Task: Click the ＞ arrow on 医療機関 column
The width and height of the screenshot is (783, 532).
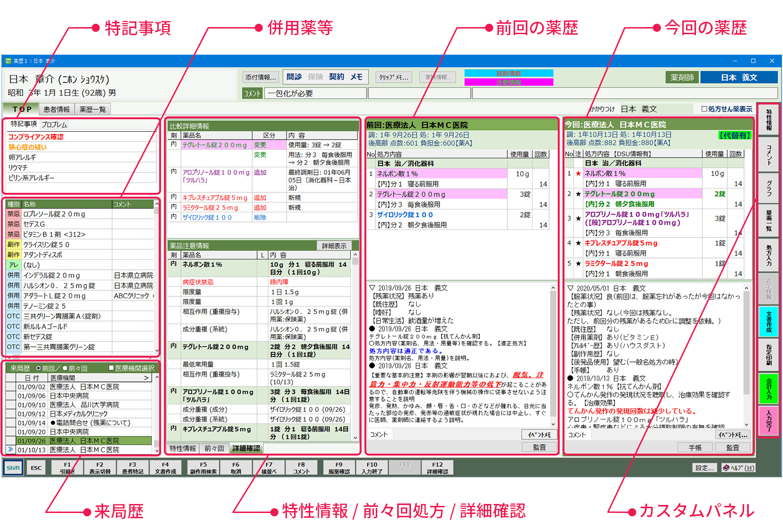Action: (147, 377)
